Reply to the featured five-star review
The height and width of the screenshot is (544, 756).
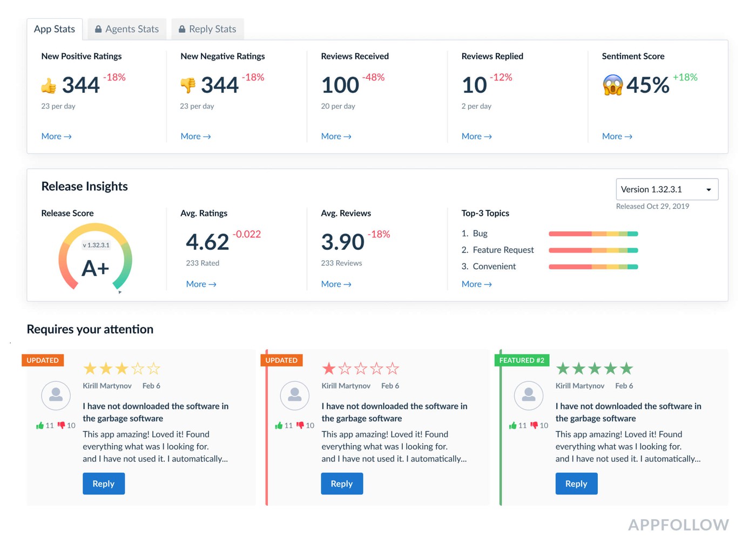[x=576, y=484]
